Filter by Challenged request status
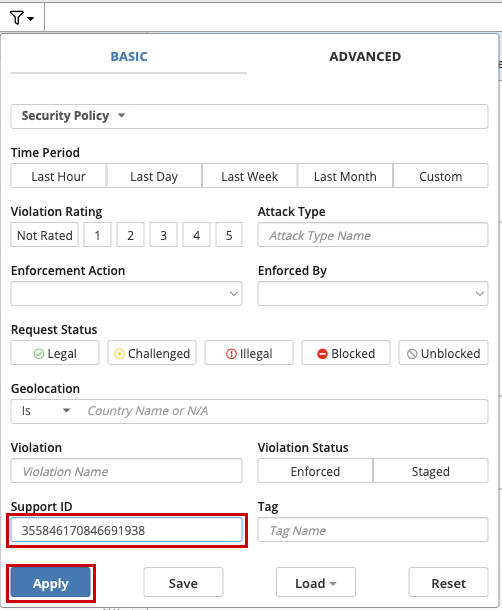The height and width of the screenshot is (610, 502). [x=152, y=353]
